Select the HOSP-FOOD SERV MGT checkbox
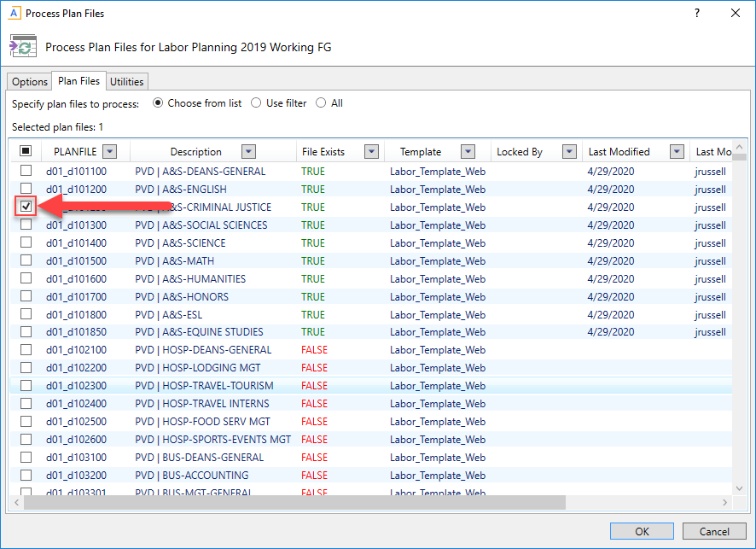The image size is (756, 549). click(x=26, y=422)
